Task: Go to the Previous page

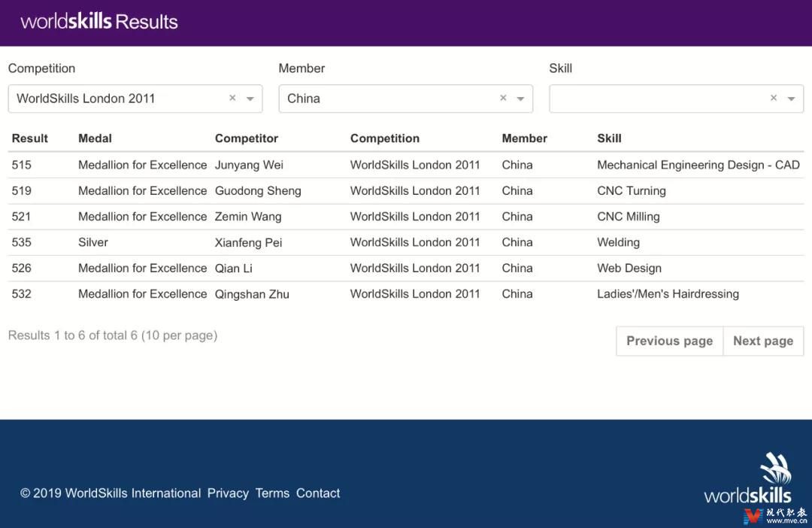Action: click(x=669, y=341)
